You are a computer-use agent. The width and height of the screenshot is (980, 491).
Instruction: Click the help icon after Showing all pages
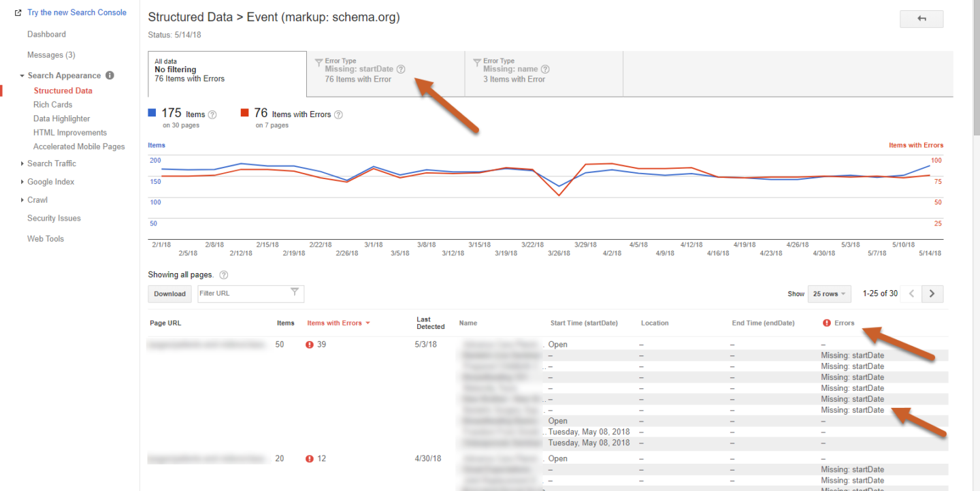224,275
